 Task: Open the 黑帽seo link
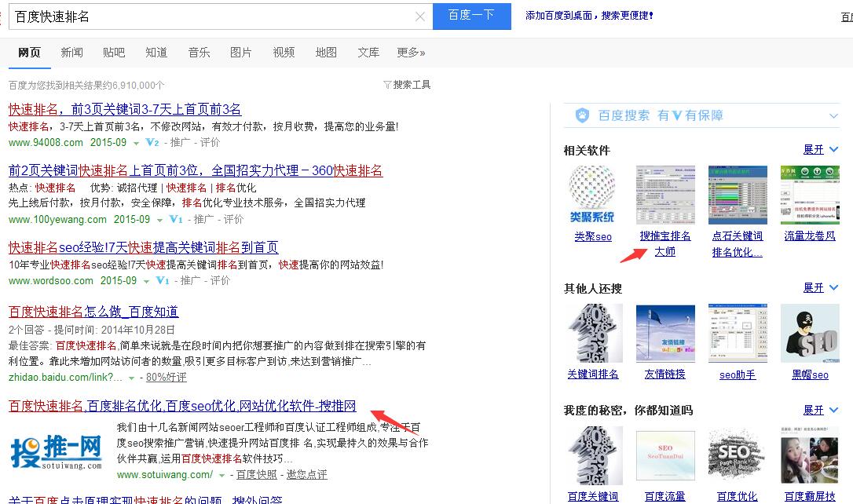(x=810, y=374)
